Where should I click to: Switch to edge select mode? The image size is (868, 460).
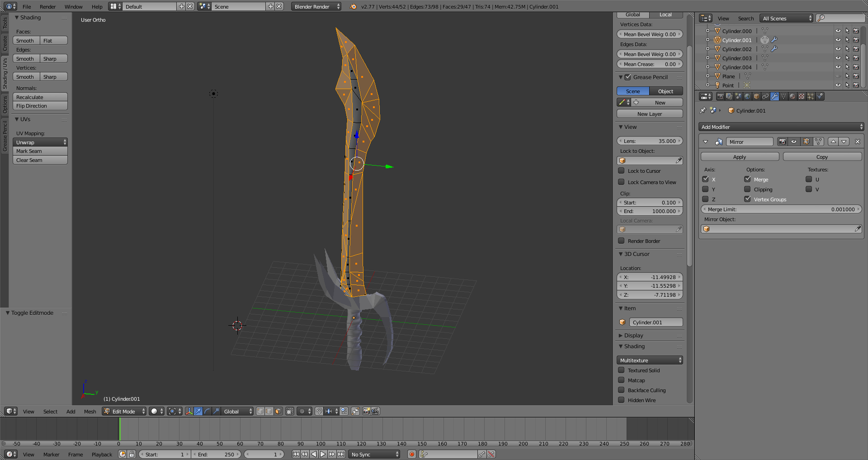(x=269, y=411)
